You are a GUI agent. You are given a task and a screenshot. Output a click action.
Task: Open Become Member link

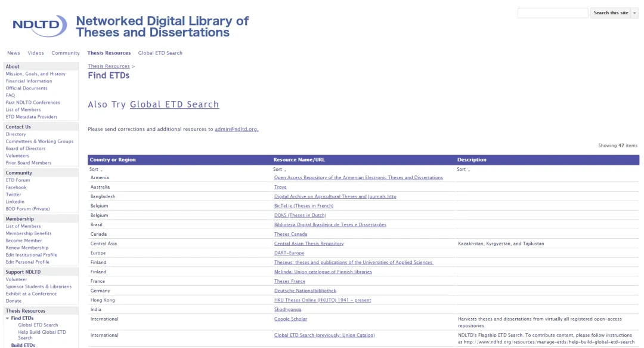[x=24, y=241]
